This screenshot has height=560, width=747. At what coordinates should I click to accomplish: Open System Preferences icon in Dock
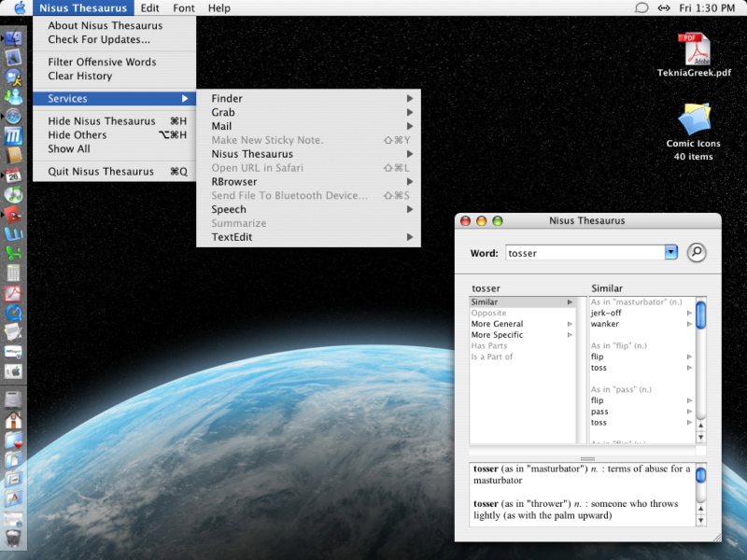coord(13,371)
